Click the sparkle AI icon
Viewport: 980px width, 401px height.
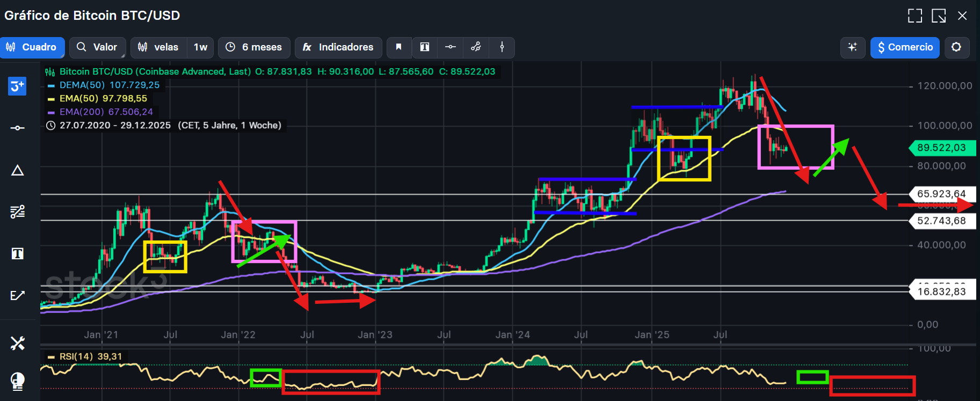coord(852,47)
